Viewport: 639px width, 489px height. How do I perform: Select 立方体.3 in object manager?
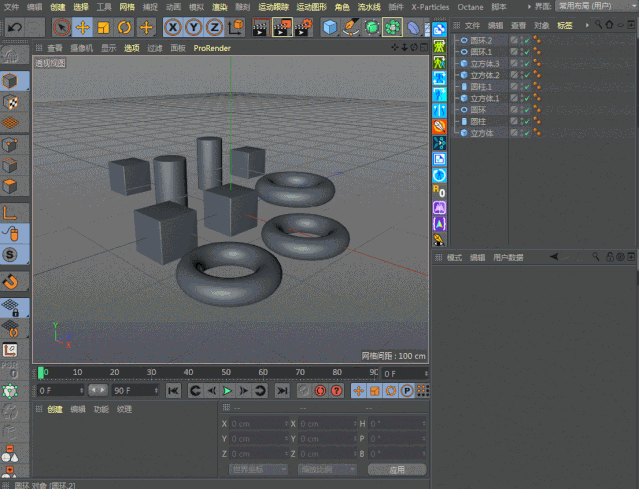(x=485, y=64)
